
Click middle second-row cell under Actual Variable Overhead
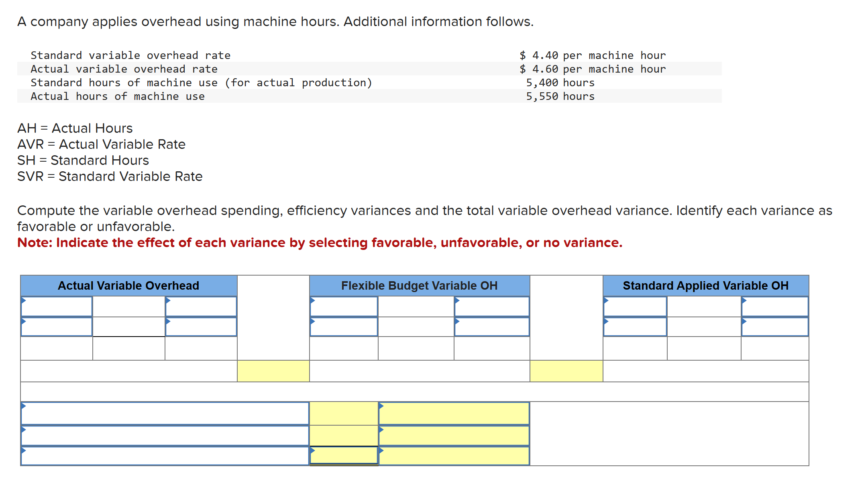[x=129, y=327]
